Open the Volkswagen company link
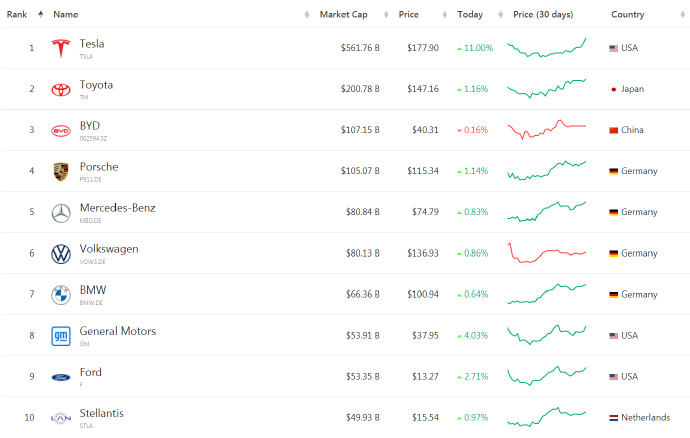 [109, 249]
